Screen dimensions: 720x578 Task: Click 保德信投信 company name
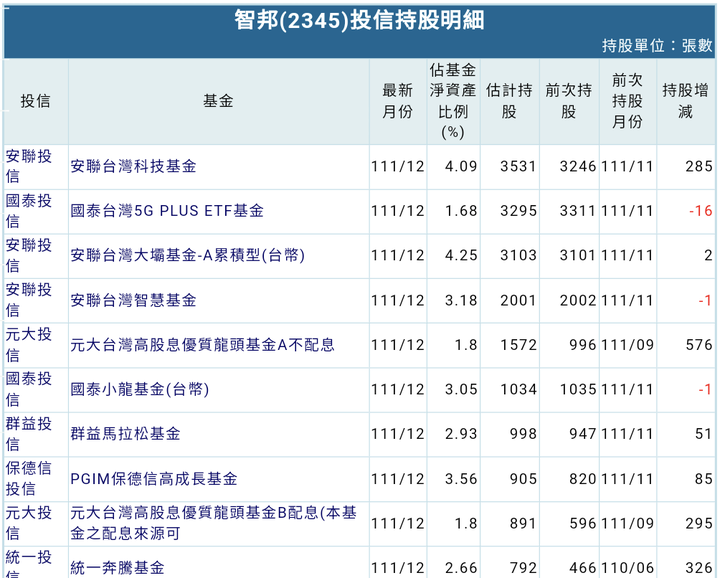(x=28, y=478)
